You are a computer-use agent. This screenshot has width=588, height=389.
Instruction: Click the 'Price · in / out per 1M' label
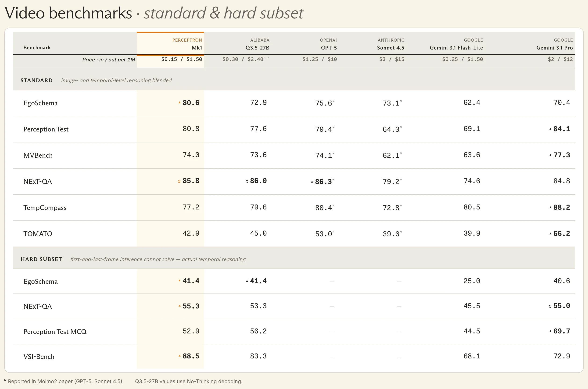[x=109, y=60]
